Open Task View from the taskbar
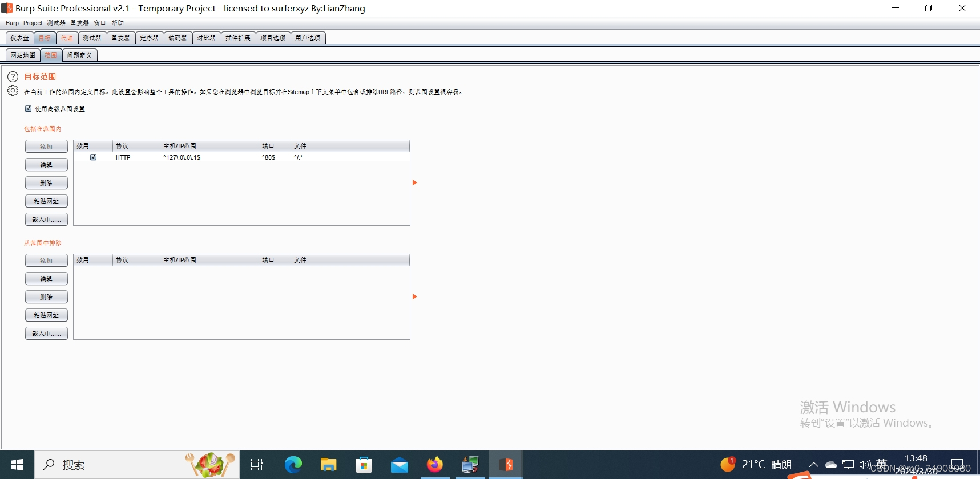The width and height of the screenshot is (980, 479). pyautogui.click(x=257, y=465)
